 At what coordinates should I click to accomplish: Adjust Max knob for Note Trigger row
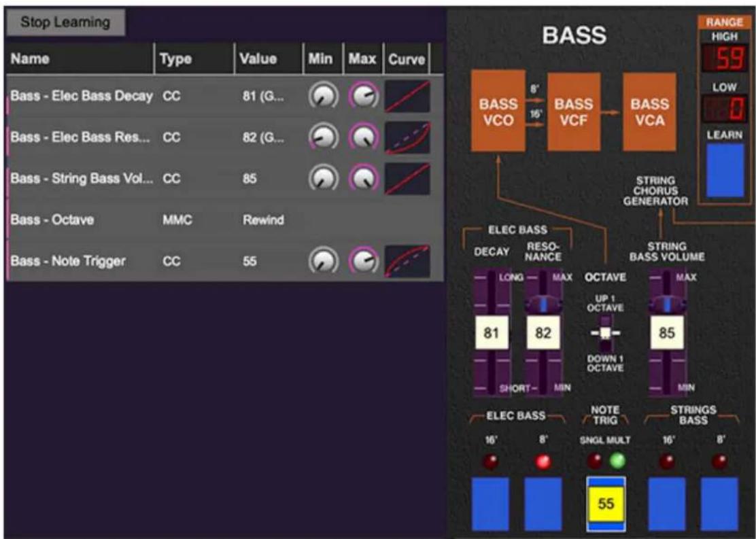[364, 261]
